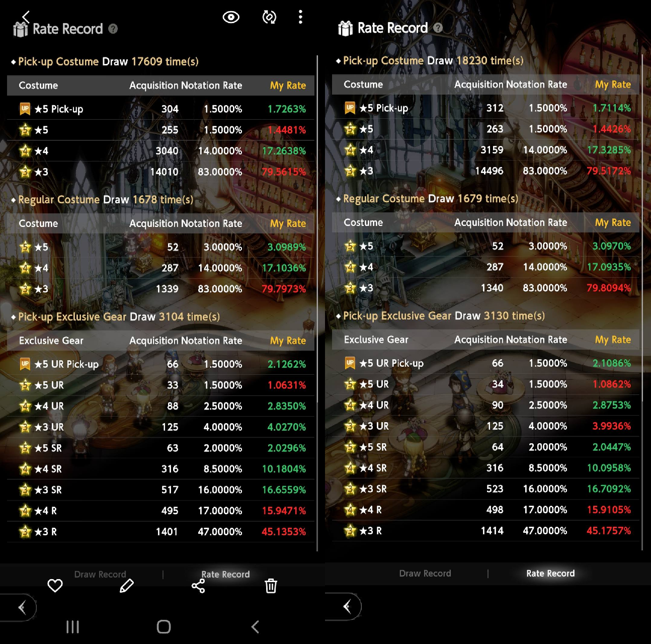Click the UP badge on right ★5 UR Pick-up row
The height and width of the screenshot is (644, 651).
[x=350, y=363]
